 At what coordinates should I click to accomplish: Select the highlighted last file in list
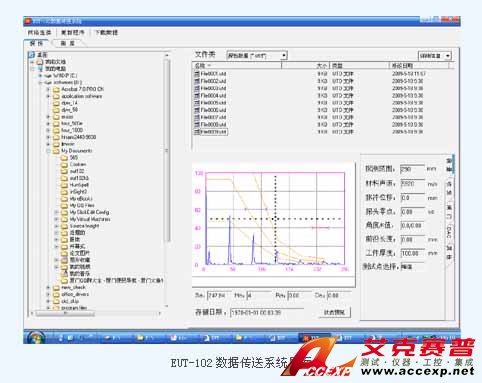point(211,132)
